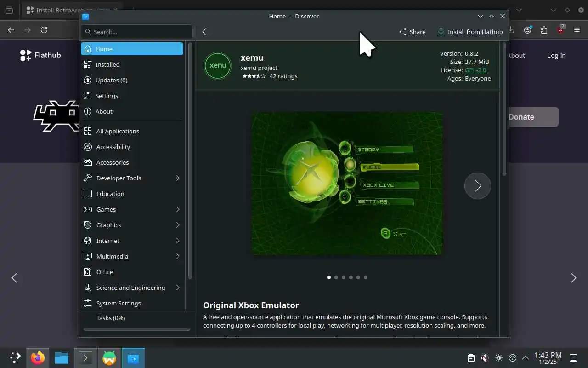Image resolution: width=588 pixels, height=368 pixels.
Task: Open Firefox from the taskbar
Action: pos(38,358)
